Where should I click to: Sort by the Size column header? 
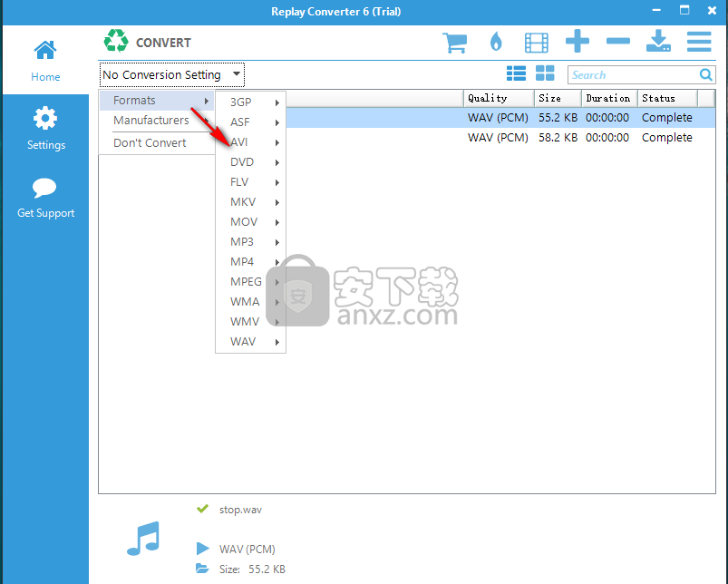point(558,99)
